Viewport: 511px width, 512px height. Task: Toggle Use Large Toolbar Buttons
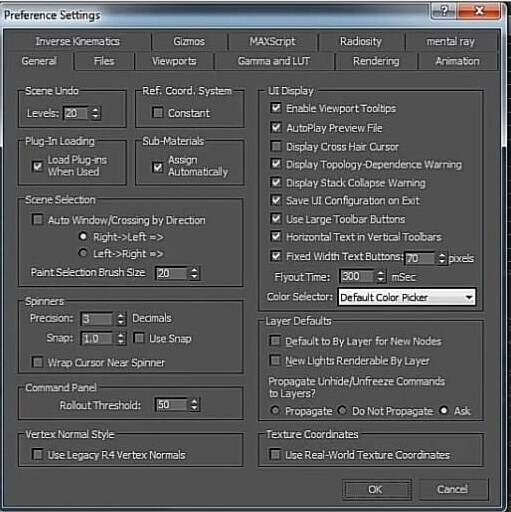pyautogui.click(x=276, y=219)
